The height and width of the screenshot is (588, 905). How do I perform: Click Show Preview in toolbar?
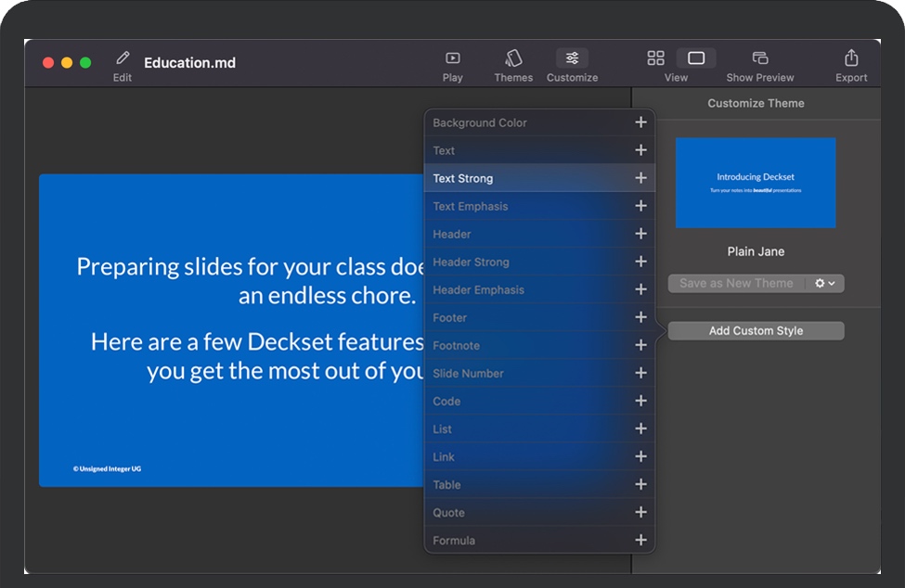coord(760,58)
